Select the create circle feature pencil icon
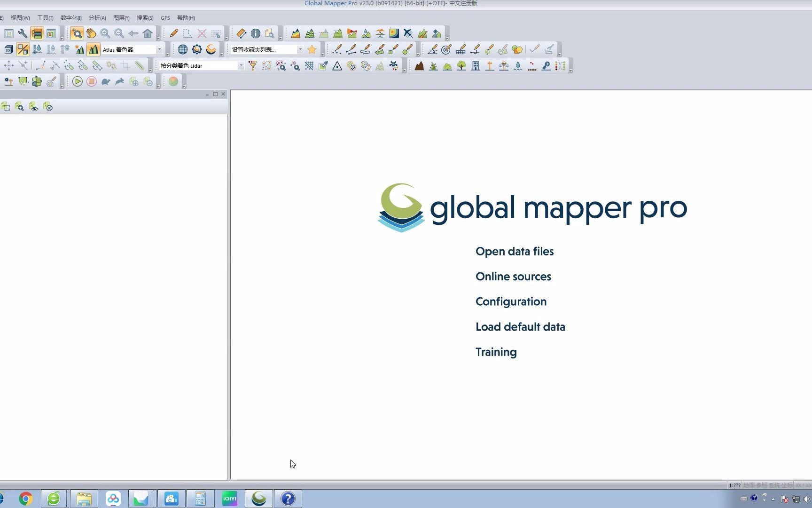 click(x=407, y=49)
